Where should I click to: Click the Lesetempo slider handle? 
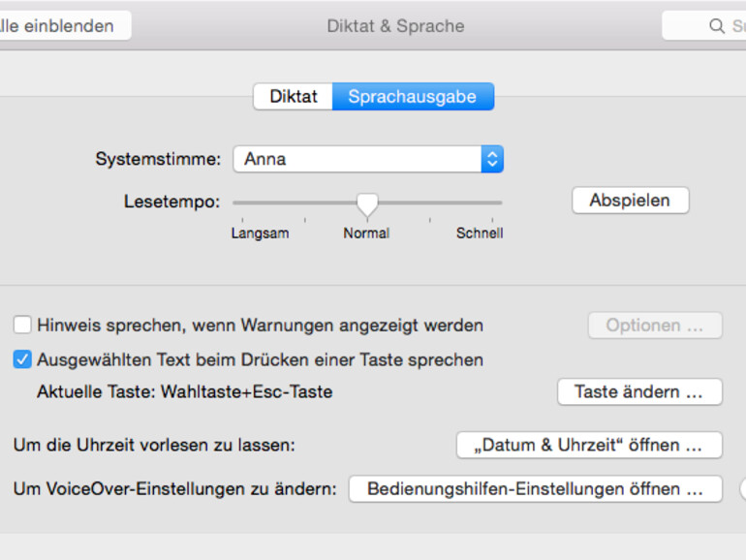point(367,203)
